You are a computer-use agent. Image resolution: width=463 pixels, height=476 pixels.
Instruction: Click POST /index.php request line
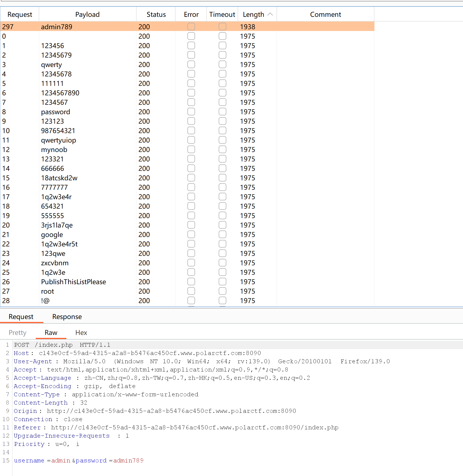pyautogui.click(x=62, y=345)
